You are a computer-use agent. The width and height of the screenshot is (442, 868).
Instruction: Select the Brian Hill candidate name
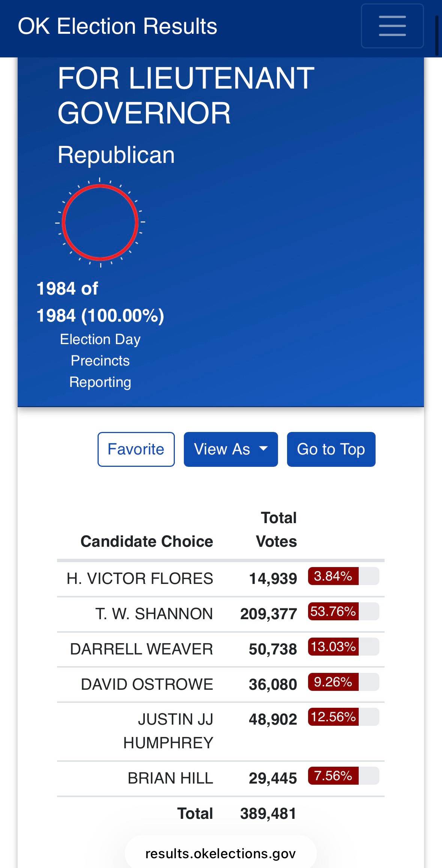point(170,778)
